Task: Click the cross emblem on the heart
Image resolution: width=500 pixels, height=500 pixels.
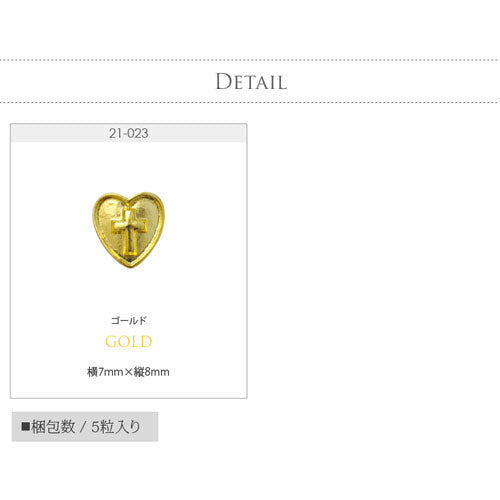Action: coord(129,231)
